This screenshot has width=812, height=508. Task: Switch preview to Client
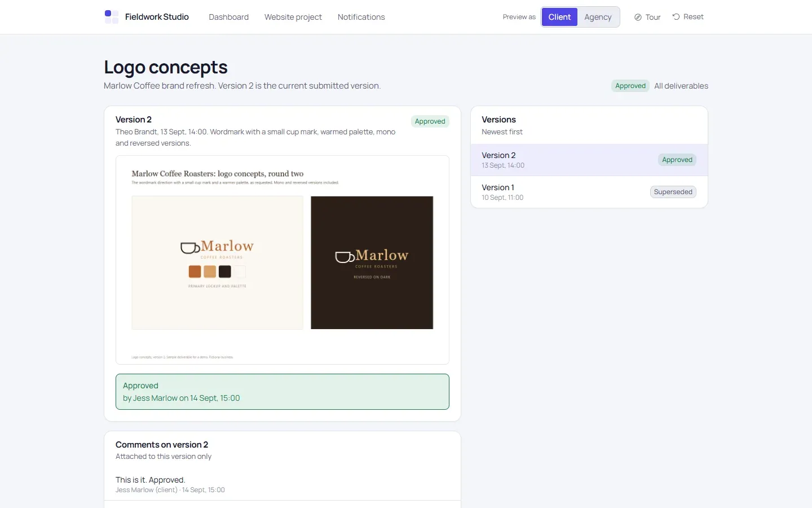click(x=559, y=17)
